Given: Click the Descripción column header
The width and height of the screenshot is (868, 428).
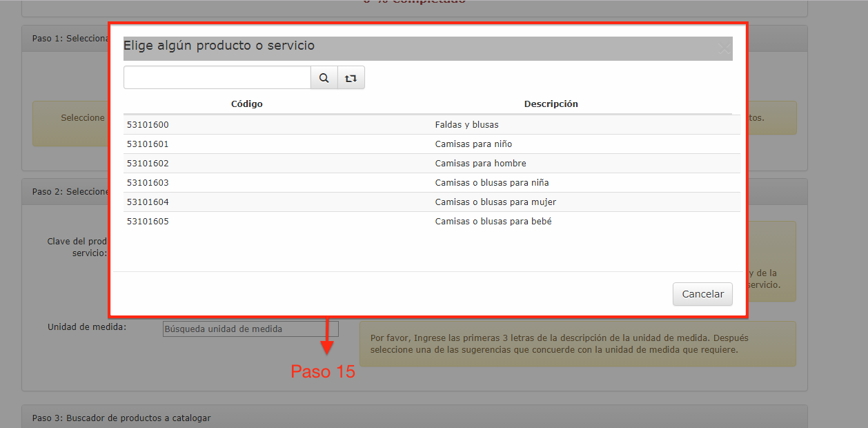Looking at the screenshot, I should [551, 104].
